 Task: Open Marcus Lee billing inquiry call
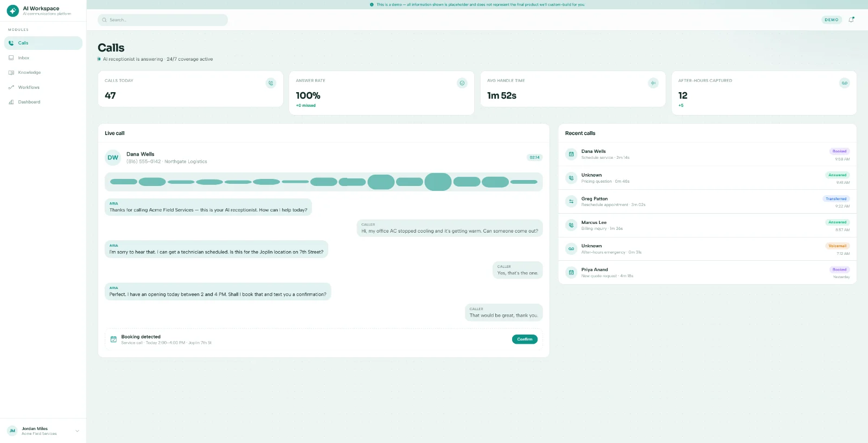(707, 225)
